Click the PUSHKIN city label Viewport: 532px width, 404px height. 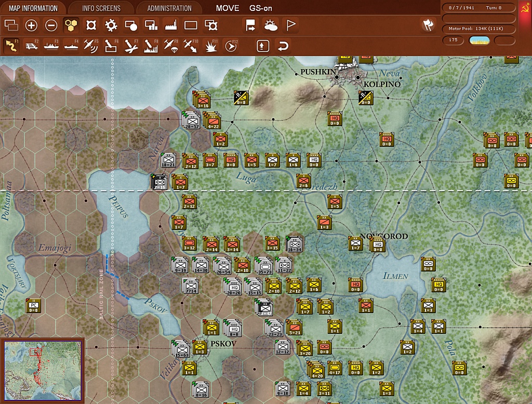coord(318,72)
